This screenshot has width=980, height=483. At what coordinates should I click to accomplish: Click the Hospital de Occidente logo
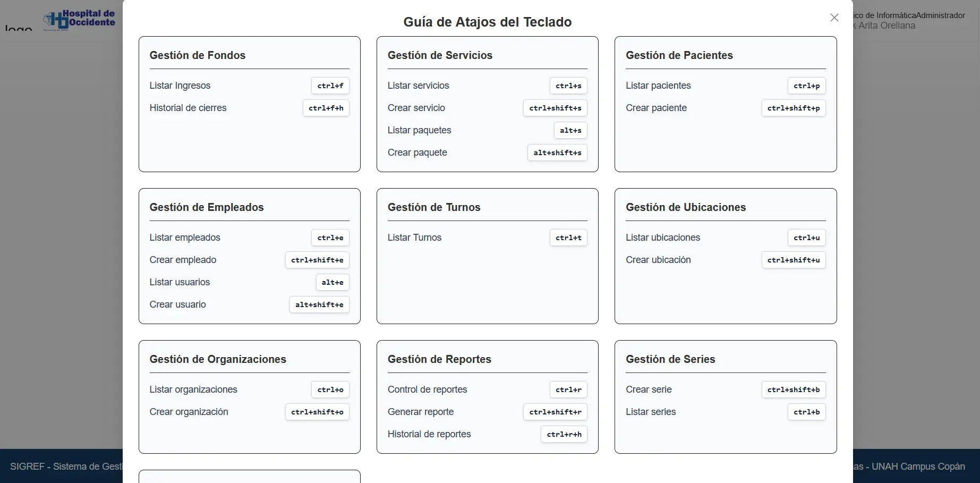80,20
